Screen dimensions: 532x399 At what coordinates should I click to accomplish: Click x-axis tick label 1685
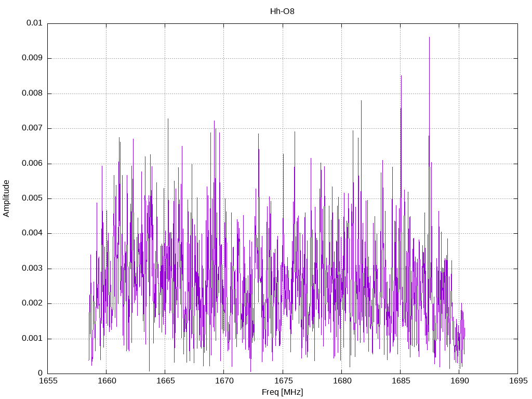[401, 381]
